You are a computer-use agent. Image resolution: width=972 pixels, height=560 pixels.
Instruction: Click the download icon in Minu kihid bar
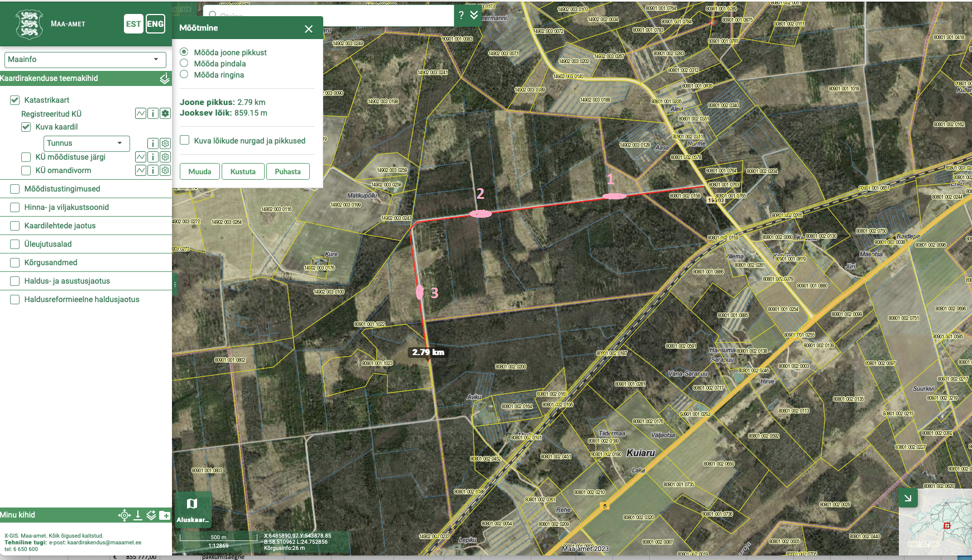pos(138,515)
